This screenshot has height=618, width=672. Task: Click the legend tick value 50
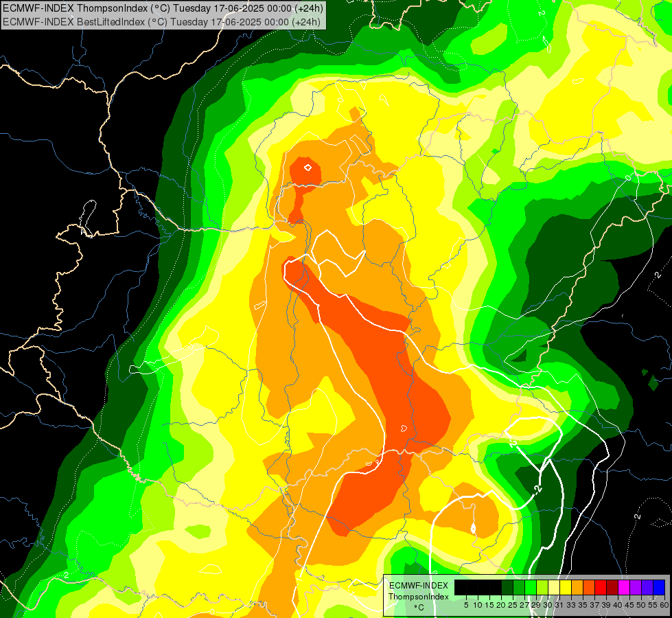[641, 605]
